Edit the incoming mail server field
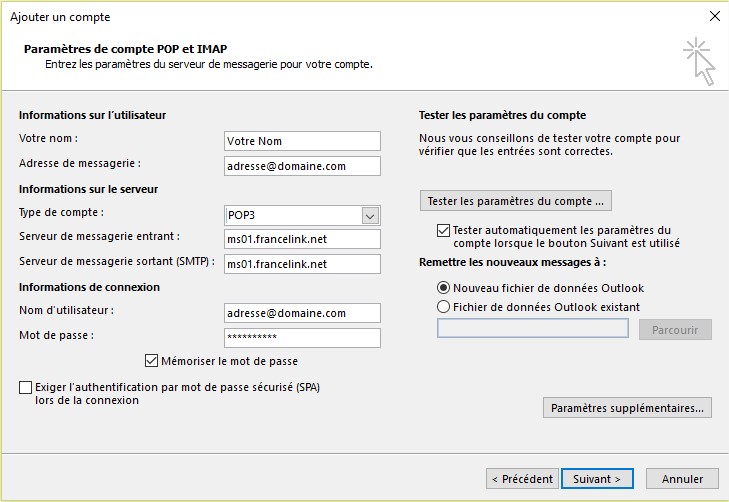Image resolution: width=729 pixels, height=502 pixels. pos(302,239)
